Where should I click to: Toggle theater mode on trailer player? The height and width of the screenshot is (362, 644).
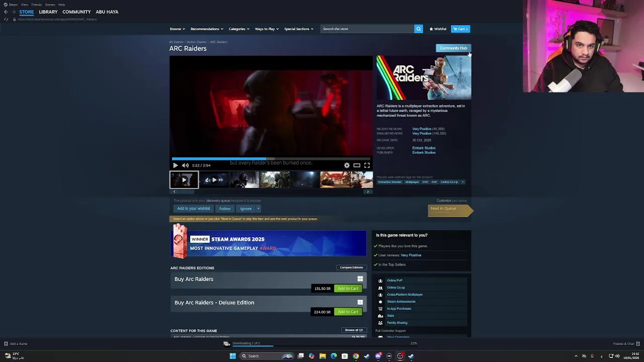coord(357,165)
